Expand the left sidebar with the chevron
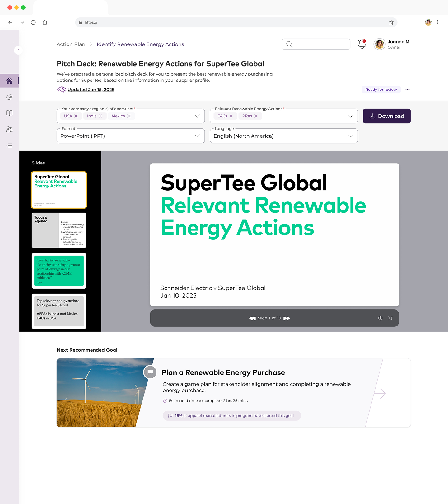Viewport: 448px width, 504px height. tap(18, 50)
